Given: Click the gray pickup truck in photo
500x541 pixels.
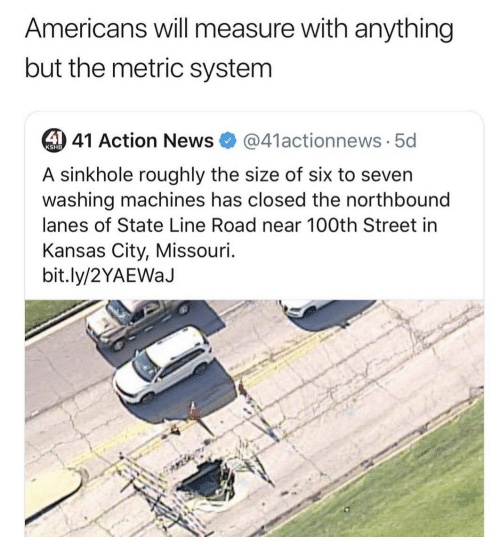Looking at the screenshot, I should 138,323.
